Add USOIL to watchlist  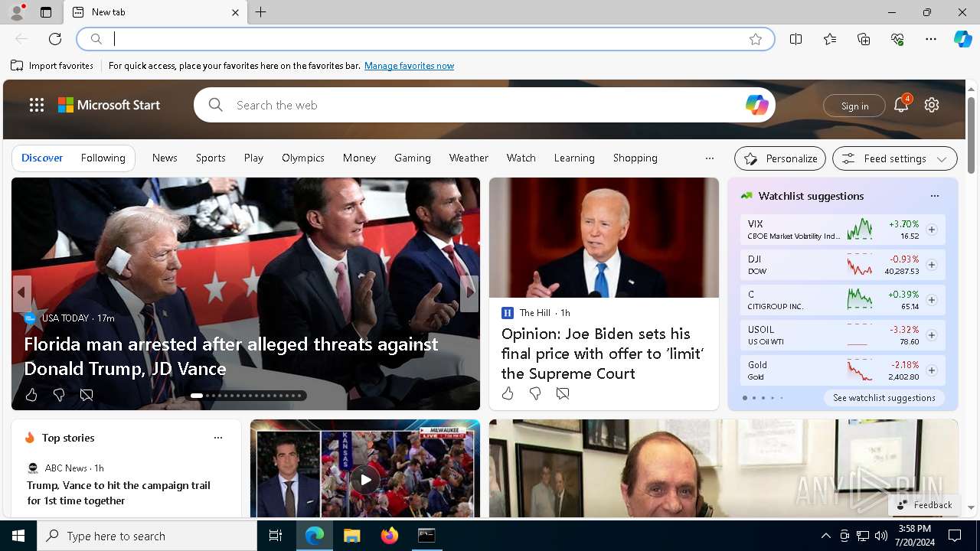point(932,335)
